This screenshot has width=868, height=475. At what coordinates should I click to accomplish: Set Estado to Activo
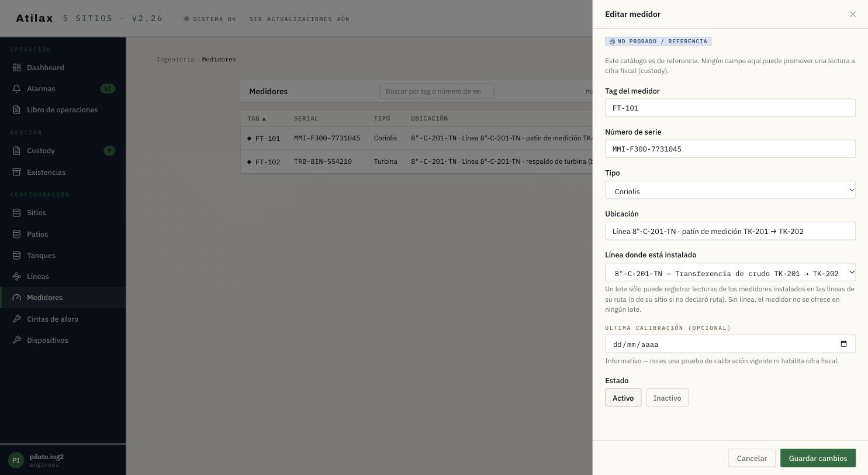pyautogui.click(x=623, y=398)
